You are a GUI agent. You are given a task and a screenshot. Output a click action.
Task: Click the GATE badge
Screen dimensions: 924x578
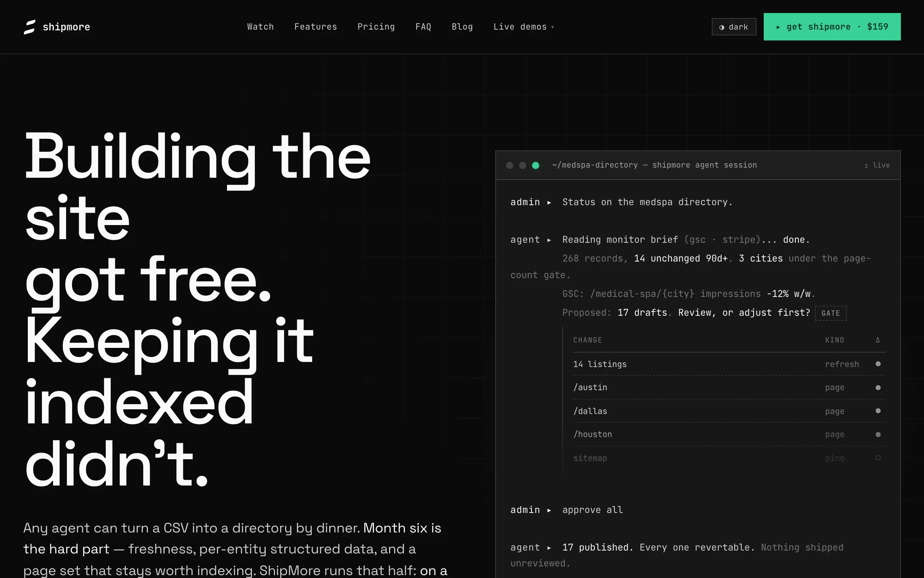[x=831, y=313]
